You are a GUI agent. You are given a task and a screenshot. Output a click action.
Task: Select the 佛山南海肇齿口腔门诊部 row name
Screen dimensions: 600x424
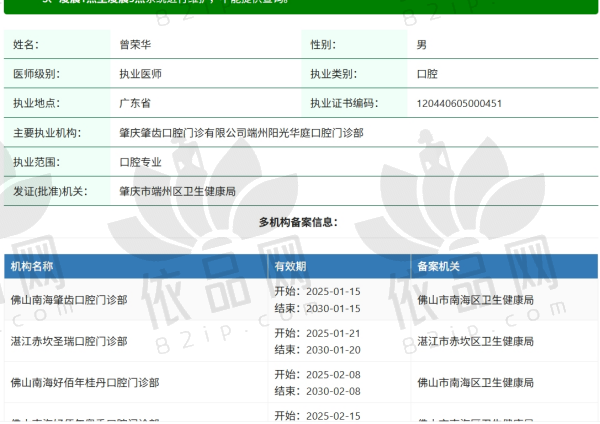[69, 300]
